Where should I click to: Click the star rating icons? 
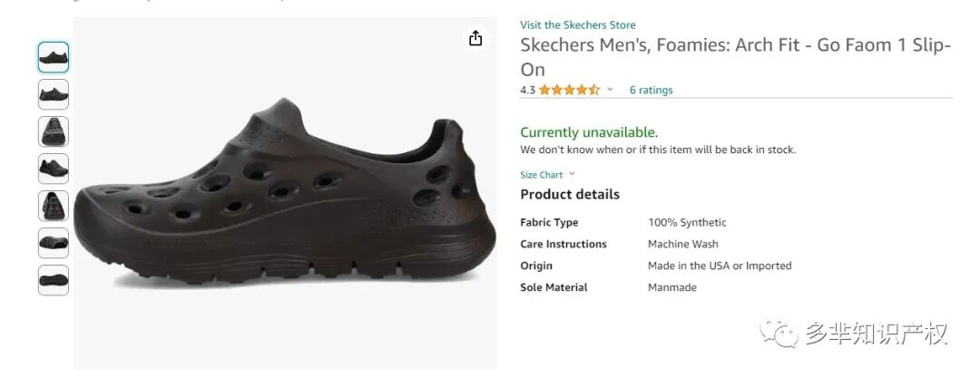pos(569,90)
